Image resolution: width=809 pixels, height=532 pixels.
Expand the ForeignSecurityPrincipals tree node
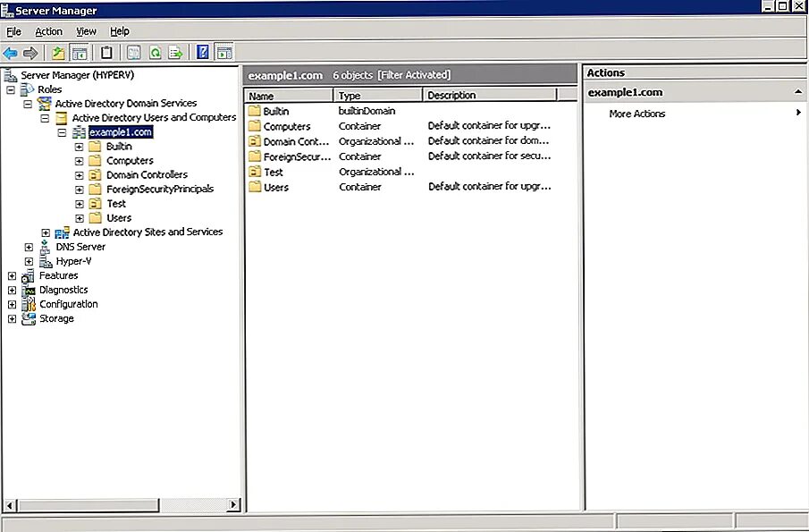coord(79,190)
